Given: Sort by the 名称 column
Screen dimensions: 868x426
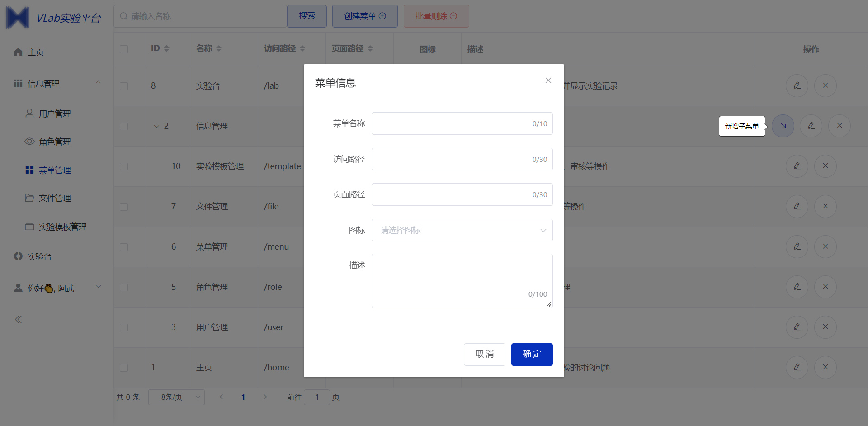Looking at the screenshot, I should pyautogui.click(x=219, y=48).
